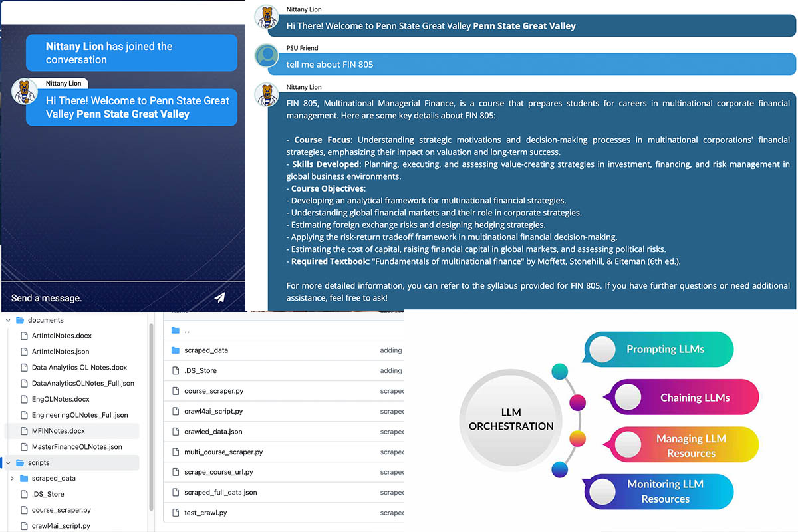798x532 pixels.
Task: Click the PSU Friend user avatar
Action: (267, 56)
